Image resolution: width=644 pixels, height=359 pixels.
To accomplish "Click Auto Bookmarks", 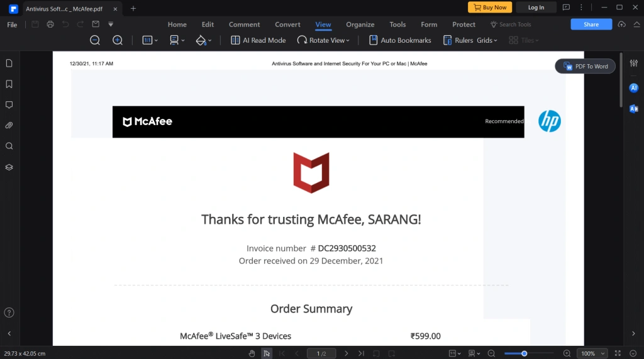I will tap(400, 40).
